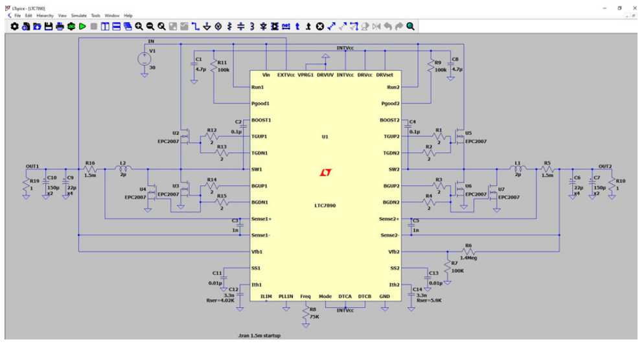Open the Window menu
This screenshot has height=344, width=644.
tap(112, 16)
